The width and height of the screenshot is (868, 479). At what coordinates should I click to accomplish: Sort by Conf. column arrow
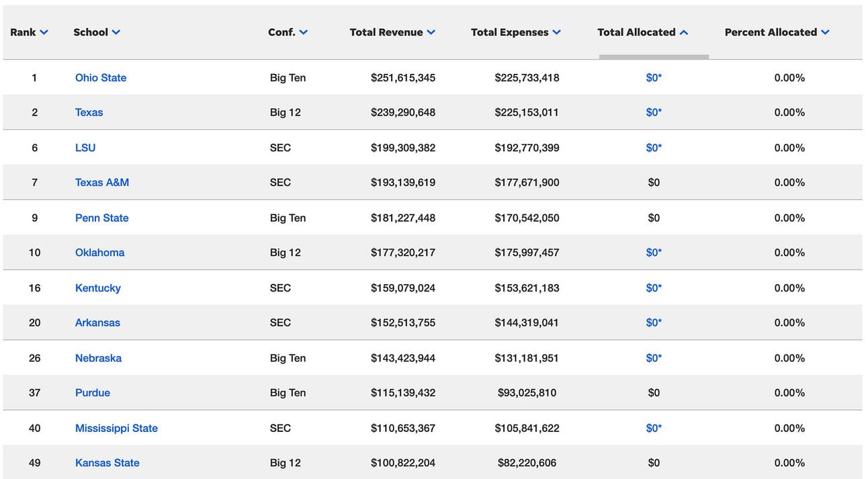point(304,32)
